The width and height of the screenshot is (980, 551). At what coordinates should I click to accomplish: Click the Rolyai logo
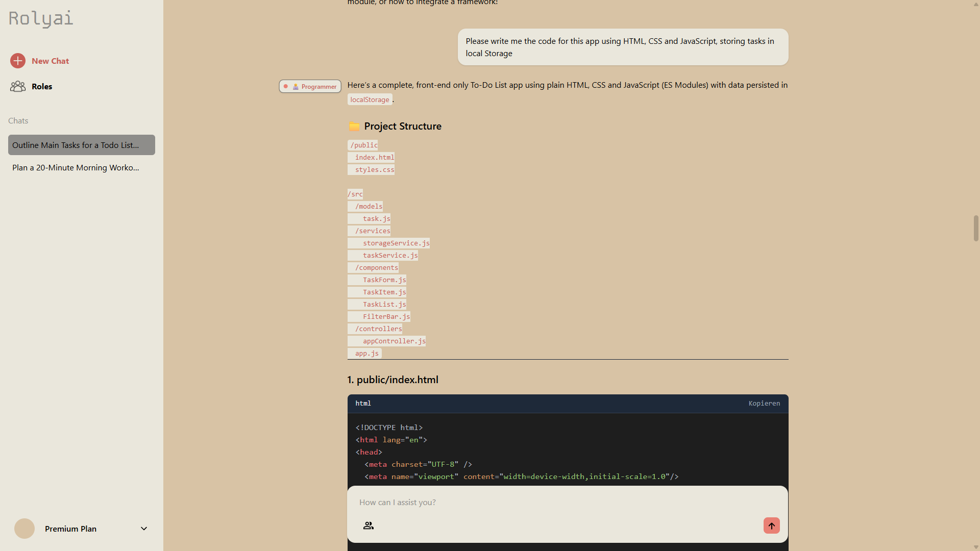41,19
